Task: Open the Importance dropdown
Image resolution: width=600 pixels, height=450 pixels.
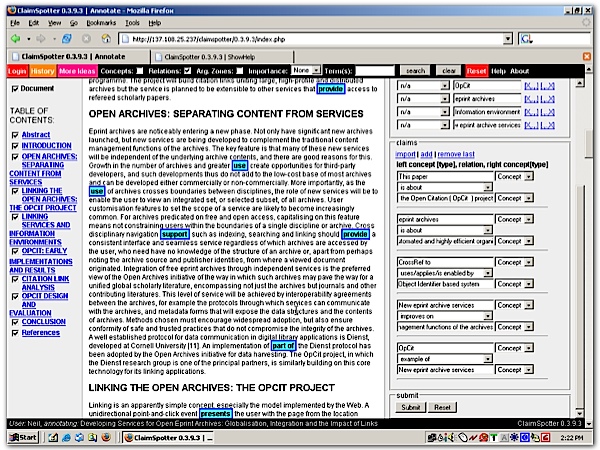Action: (x=306, y=70)
